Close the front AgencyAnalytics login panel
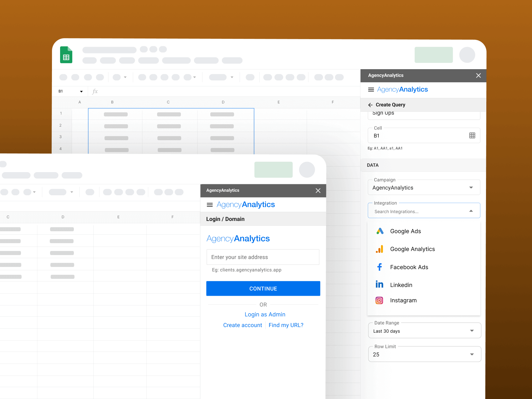The image size is (532, 399). 318,191
